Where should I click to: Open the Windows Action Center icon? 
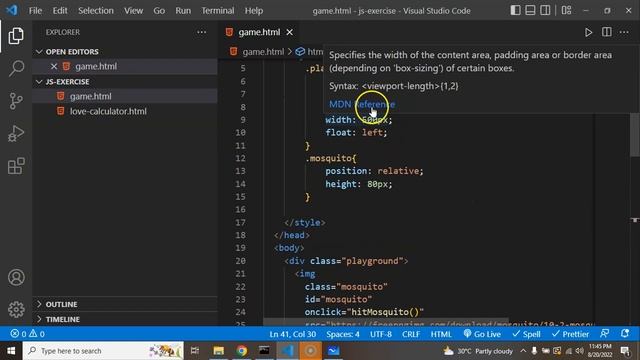pos(624,351)
